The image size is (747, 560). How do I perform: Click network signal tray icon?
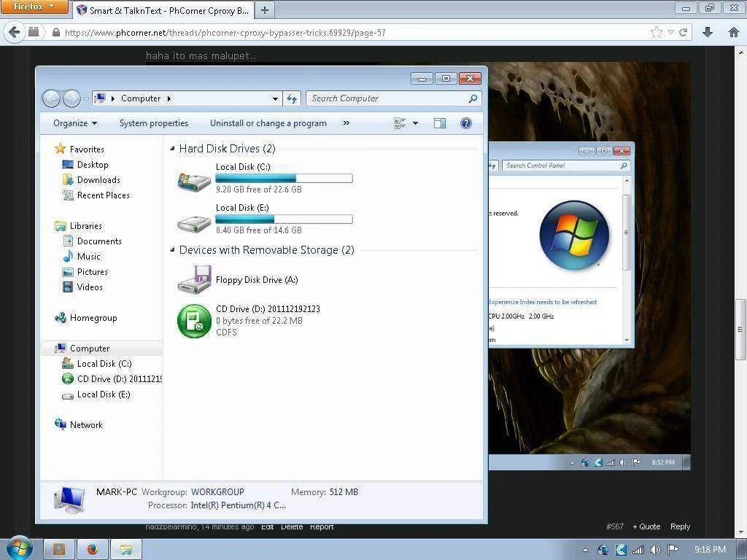[638, 550]
